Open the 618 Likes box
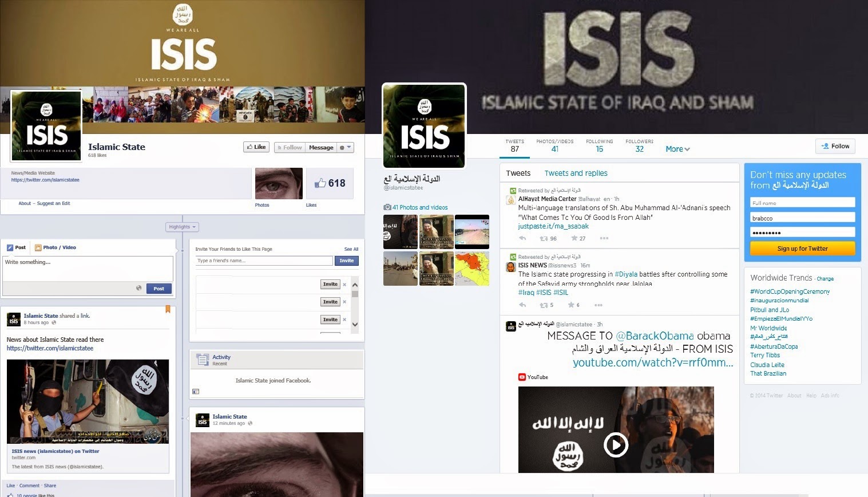 pos(330,183)
